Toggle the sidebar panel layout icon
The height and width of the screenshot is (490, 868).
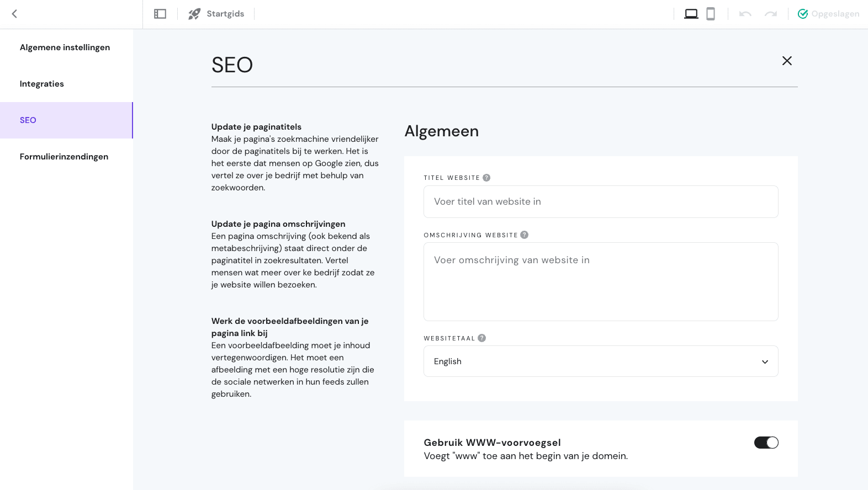pyautogui.click(x=160, y=14)
